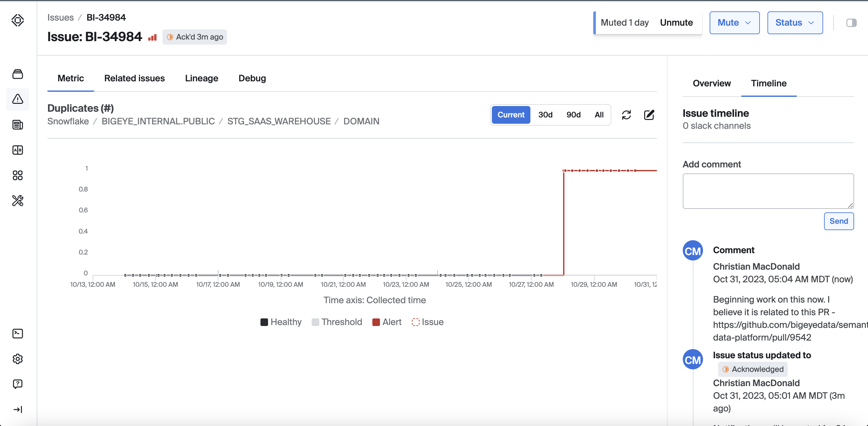The height and width of the screenshot is (426, 868).
Task: Refresh the Duplicates metric chart
Action: point(627,115)
